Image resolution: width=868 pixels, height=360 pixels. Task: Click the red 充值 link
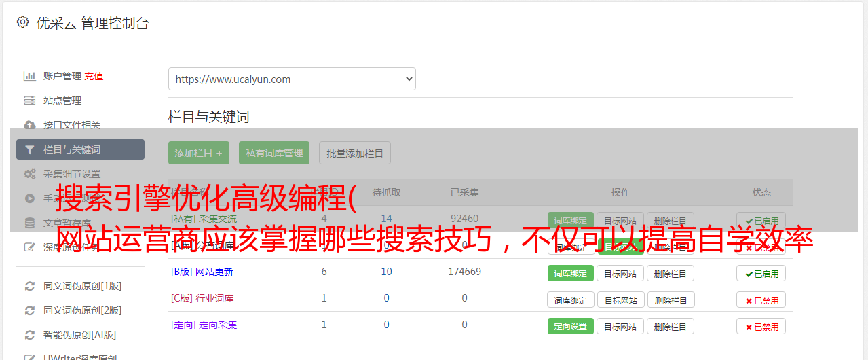pyautogui.click(x=94, y=76)
